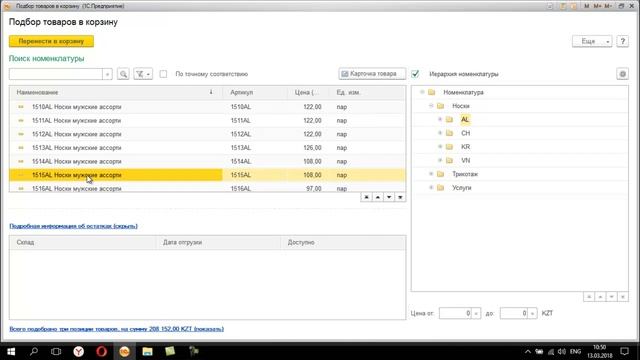Click the 'Ед. изм.' column header
This screenshot has height=360, width=640.
point(368,93)
